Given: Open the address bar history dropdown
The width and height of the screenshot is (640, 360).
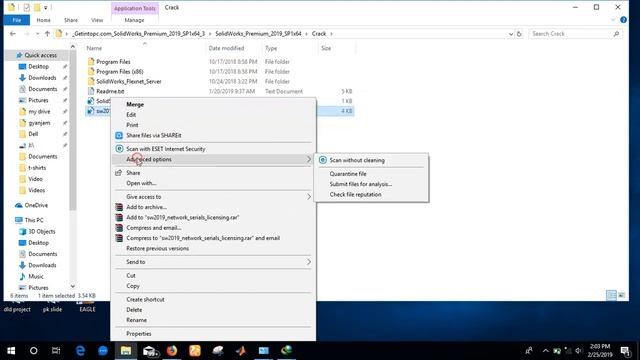Looking at the screenshot, I should 511,34.
